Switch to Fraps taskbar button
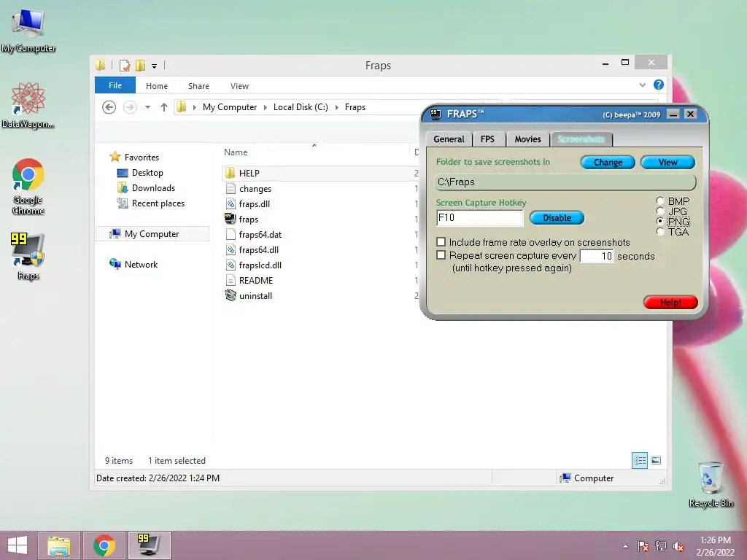 [149, 545]
